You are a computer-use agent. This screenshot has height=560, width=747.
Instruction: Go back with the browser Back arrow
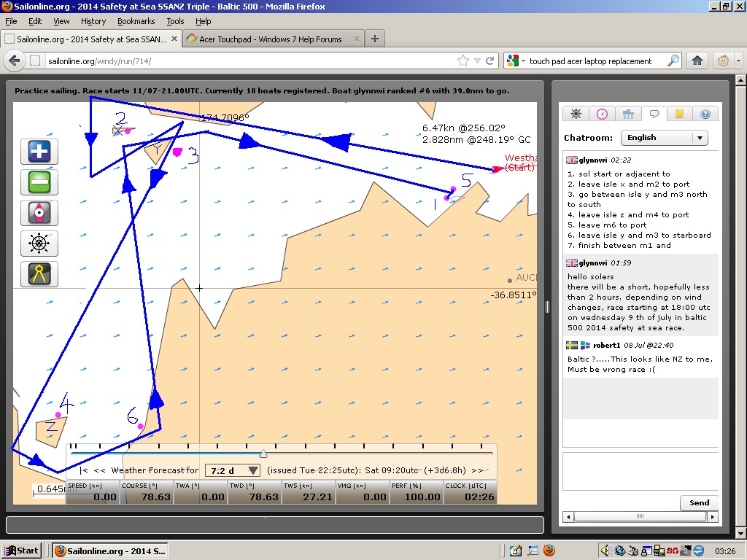pos(15,61)
